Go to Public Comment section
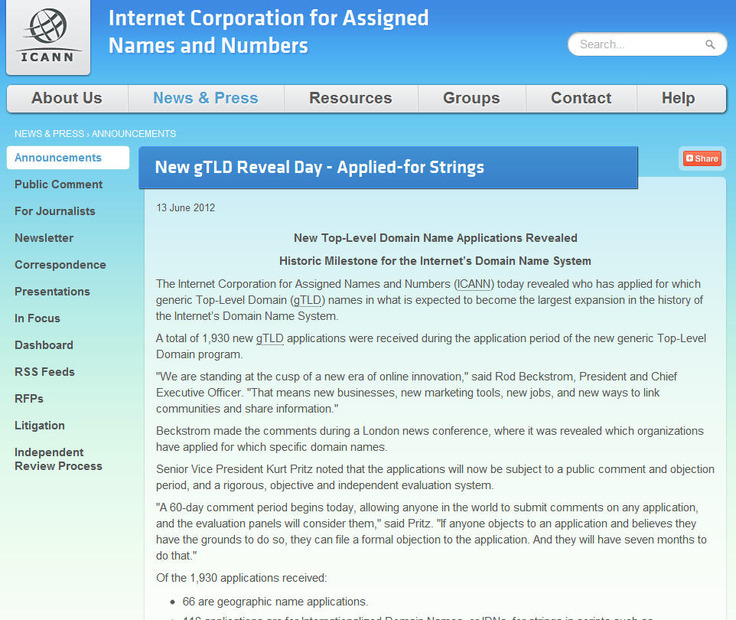Image resolution: width=736 pixels, height=620 pixels. click(58, 184)
